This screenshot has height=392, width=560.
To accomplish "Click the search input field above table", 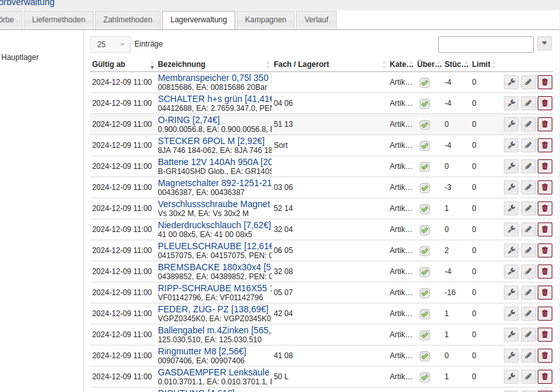I will [485, 44].
